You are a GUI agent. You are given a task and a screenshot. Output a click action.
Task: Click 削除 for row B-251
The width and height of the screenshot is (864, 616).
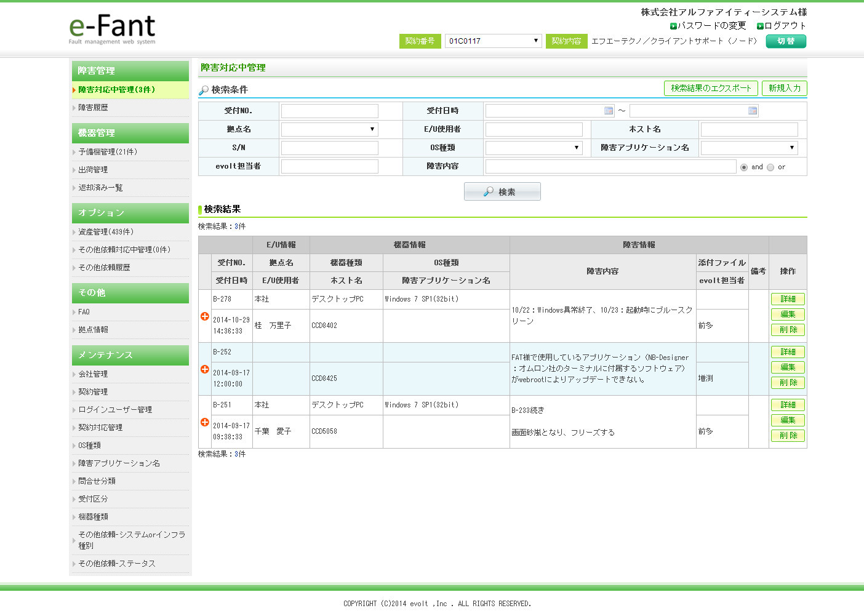(x=788, y=436)
